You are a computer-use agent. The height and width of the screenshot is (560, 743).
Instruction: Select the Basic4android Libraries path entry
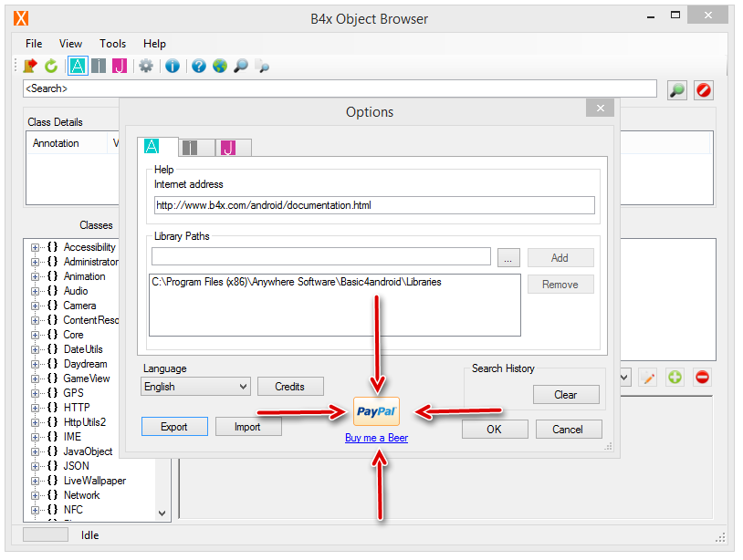297,282
